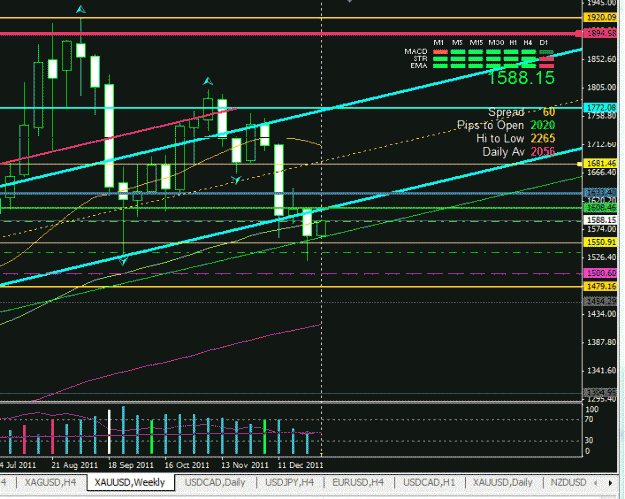Click the large green 1588.15 price display
This screenshot has height=499, width=625.
521,78
